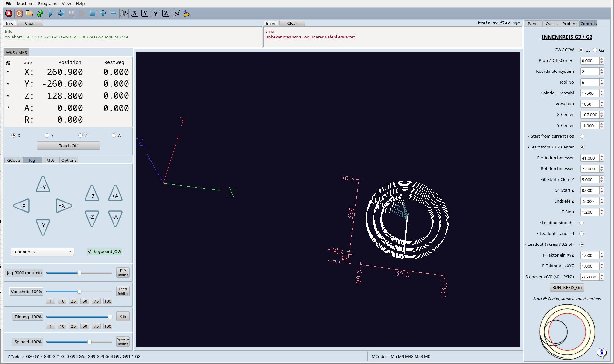Toggle the machine power button
This screenshot has height=364, width=614.
(19, 13)
